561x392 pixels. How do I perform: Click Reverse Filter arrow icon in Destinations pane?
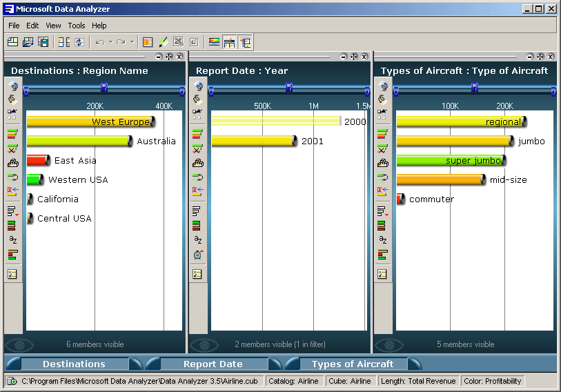[x=13, y=177]
